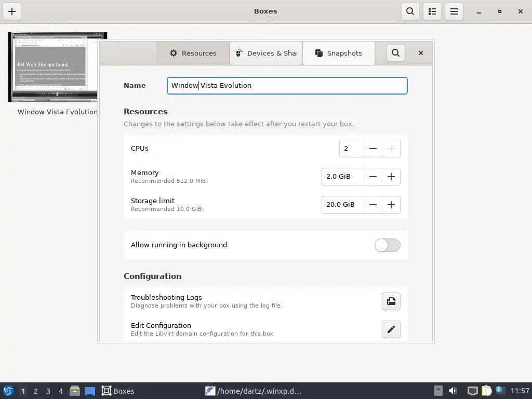Viewport: 532px width, 399px height.
Task: Switch to workspace 3
Action: tap(48, 391)
